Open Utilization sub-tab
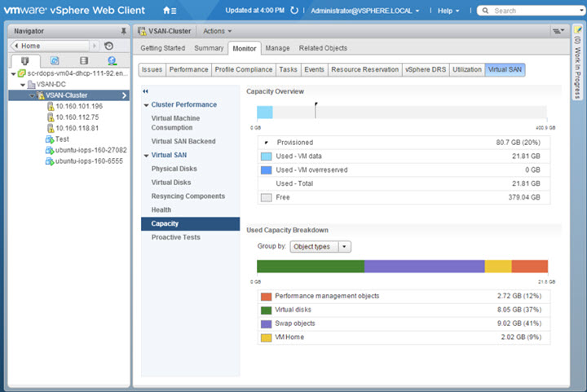Image resolution: width=587 pixels, height=392 pixels. coord(467,69)
